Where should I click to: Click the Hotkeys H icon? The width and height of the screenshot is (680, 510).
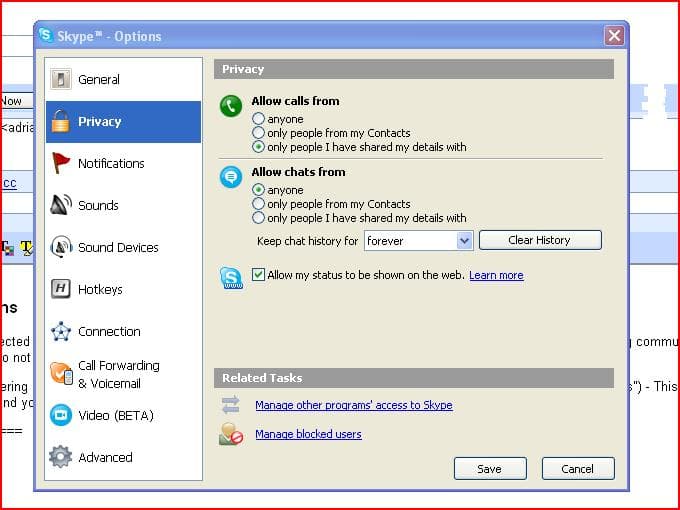point(61,289)
